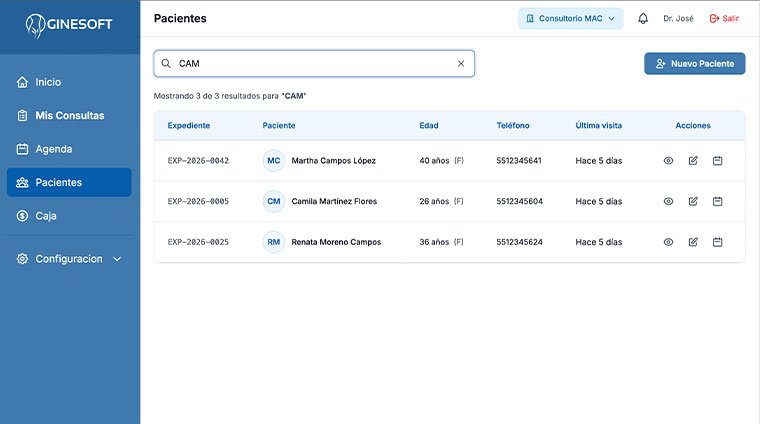Click the Mis Consultas clipboard icon

click(x=22, y=115)
